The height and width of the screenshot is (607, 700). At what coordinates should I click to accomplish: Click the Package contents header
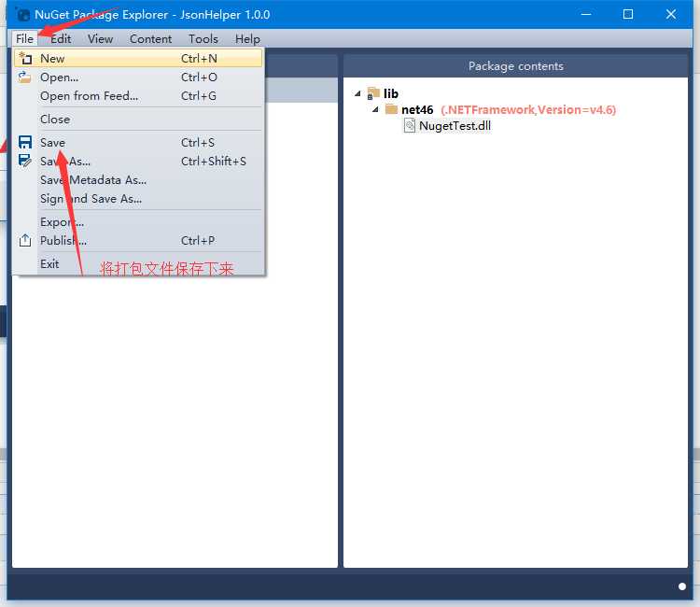[515, 66]
